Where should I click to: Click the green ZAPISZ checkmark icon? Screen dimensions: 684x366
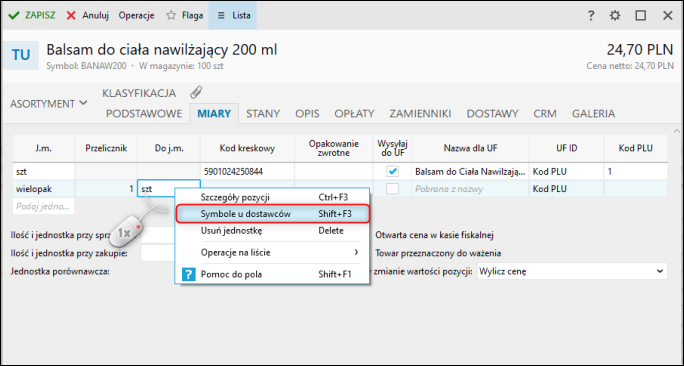[14, 16]
